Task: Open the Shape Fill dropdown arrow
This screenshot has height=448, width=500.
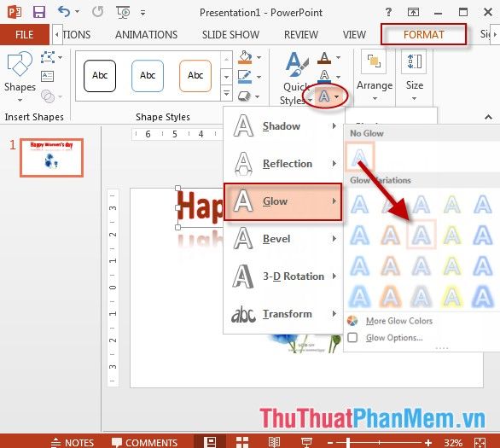Action: pos(259,58)
